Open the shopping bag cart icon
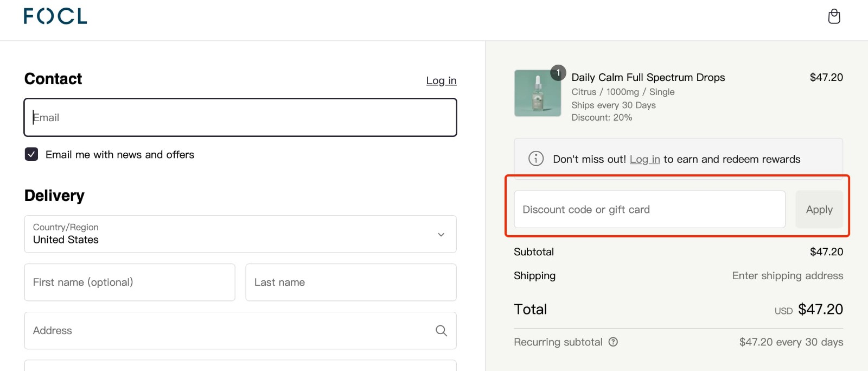Screen dimensions: 868x371 (834, 16)
